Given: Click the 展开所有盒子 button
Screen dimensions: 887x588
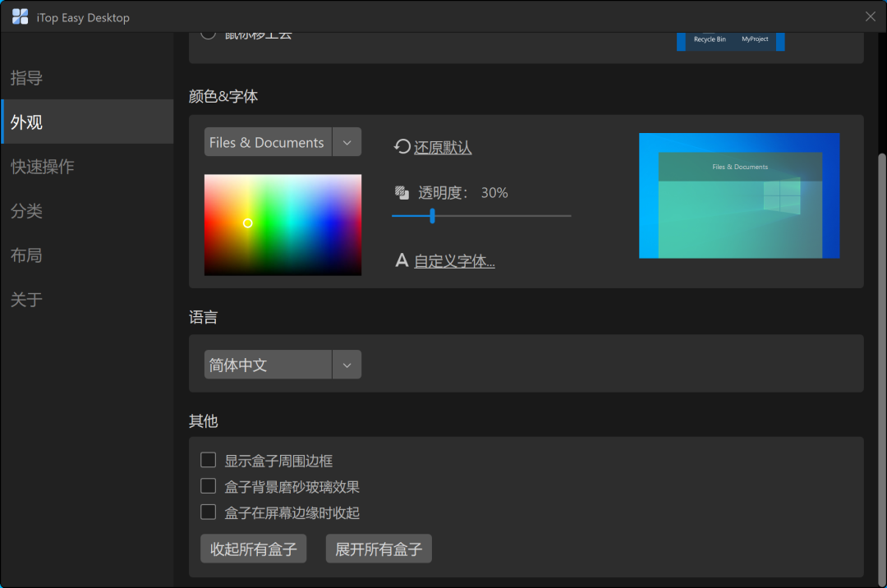Looking at the screenshot, I should 379,549.
